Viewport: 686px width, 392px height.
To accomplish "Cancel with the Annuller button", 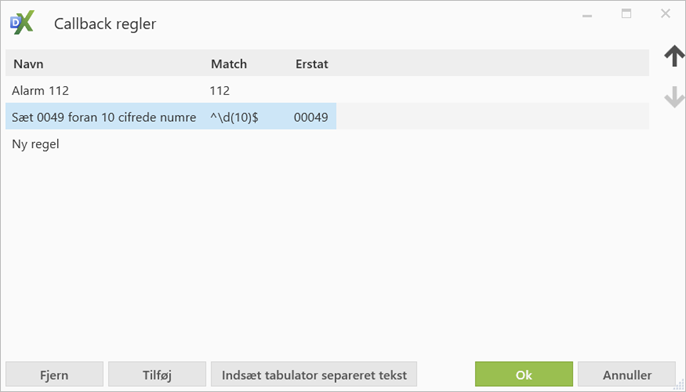I will [x=627, y=374].
